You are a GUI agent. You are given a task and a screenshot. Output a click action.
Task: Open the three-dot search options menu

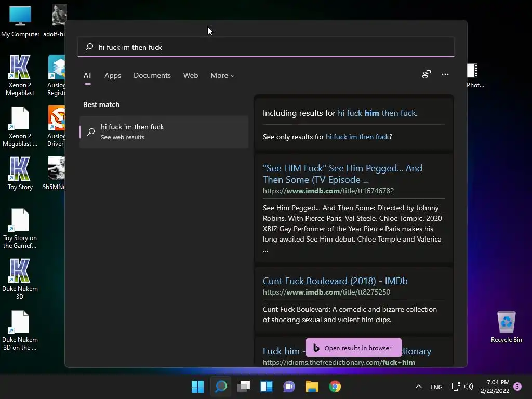445,74
